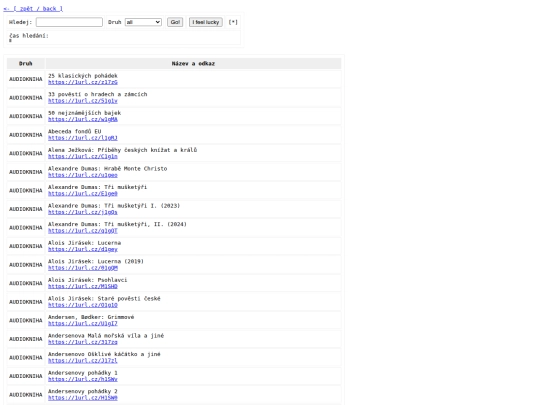Image resolution: width=540 pixels, height=405 pixels.
Task: Open the link under Andersenovy pohádky 2
Action: pyautogui.click(x=83, y=398)
